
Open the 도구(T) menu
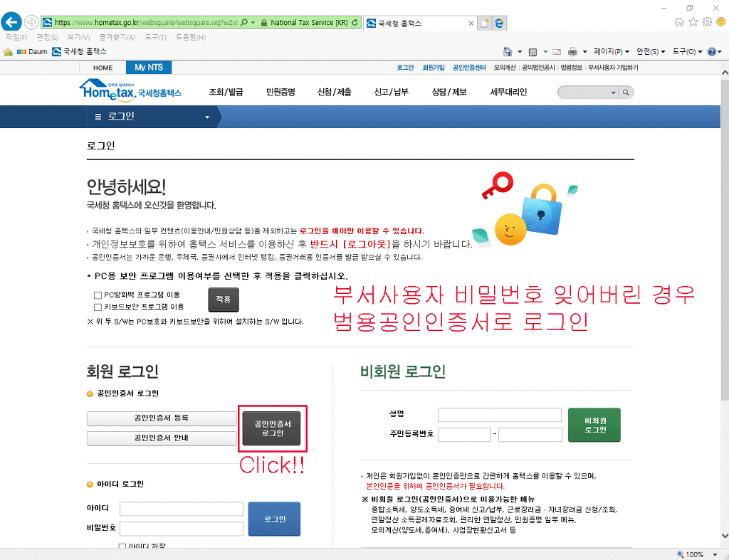tap(155, 37)
